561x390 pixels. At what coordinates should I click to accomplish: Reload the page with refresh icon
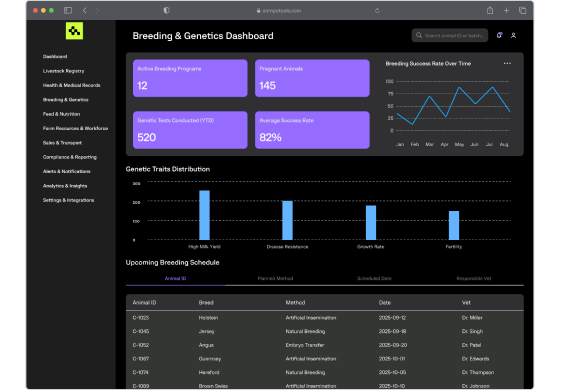pos(377,11)
